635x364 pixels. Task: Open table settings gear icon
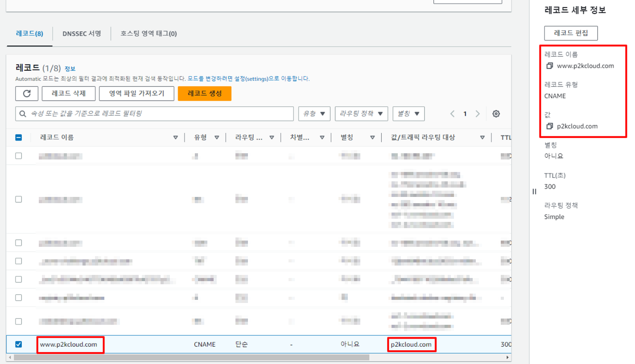coord(496,114)
